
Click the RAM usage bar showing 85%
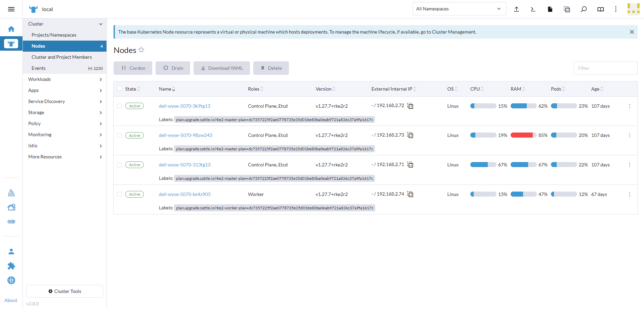coord(523,135)
